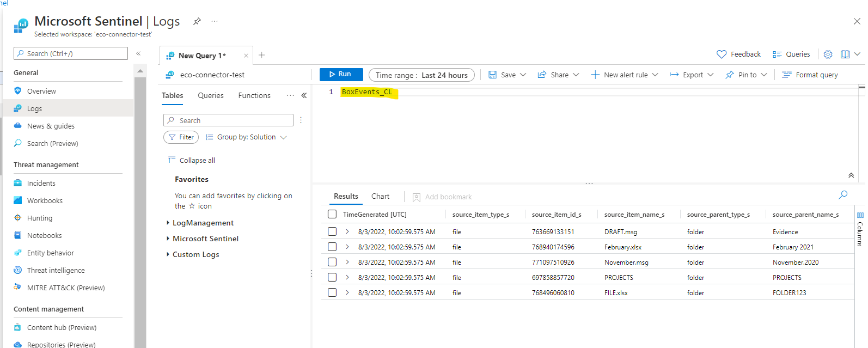Click the Feedback heart button
This screenshot has width=868, height=348.
coord(739,54)
